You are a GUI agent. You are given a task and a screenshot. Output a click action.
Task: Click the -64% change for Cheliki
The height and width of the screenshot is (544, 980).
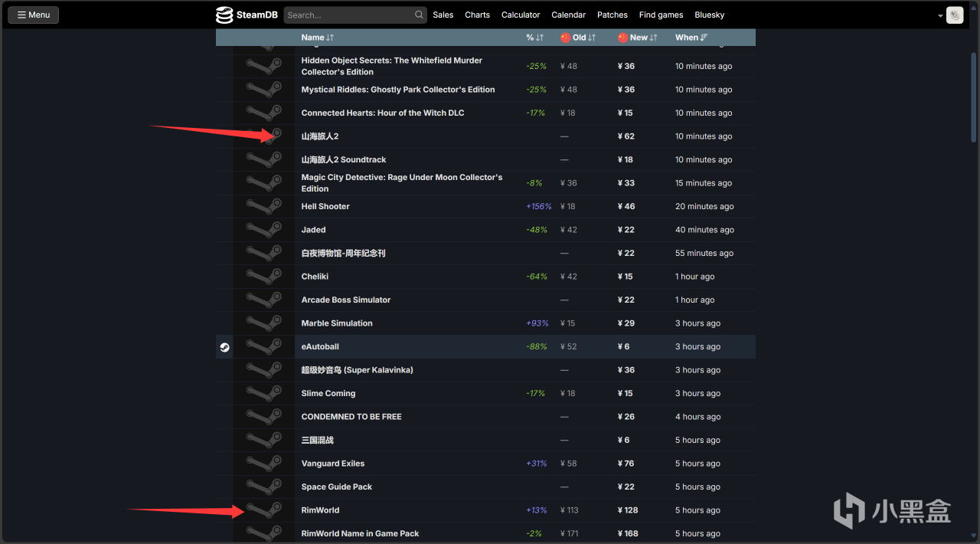537,277
